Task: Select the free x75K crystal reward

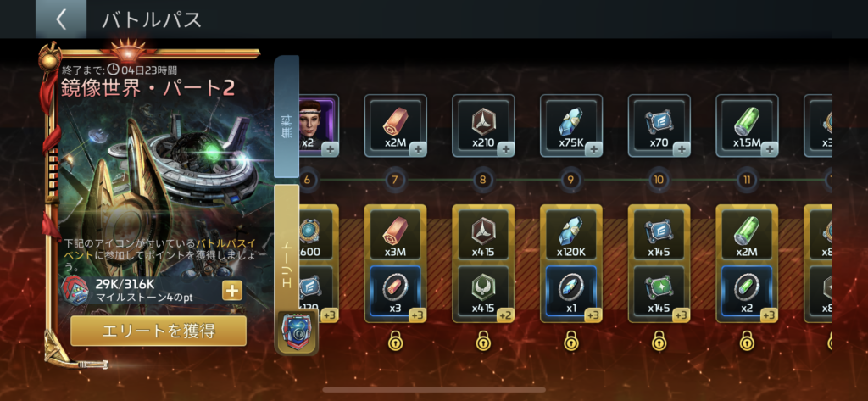Action: 571,125
